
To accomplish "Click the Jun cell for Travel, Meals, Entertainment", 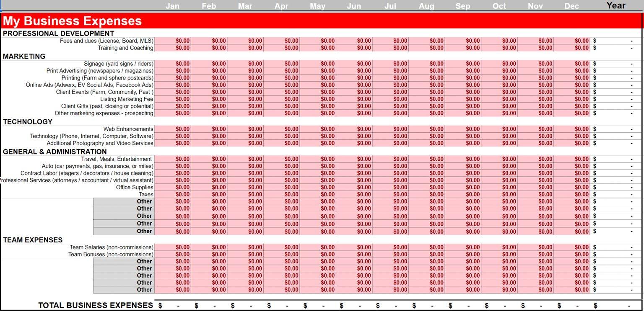I will click(354, 160).
